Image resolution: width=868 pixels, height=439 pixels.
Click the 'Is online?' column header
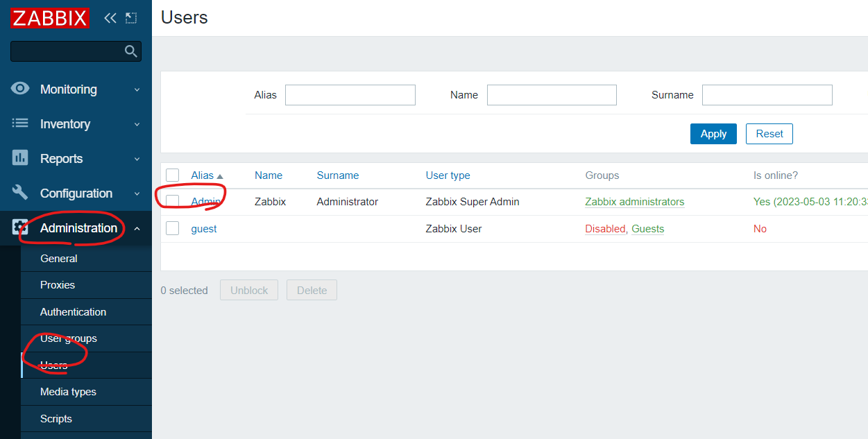[776, 175]
